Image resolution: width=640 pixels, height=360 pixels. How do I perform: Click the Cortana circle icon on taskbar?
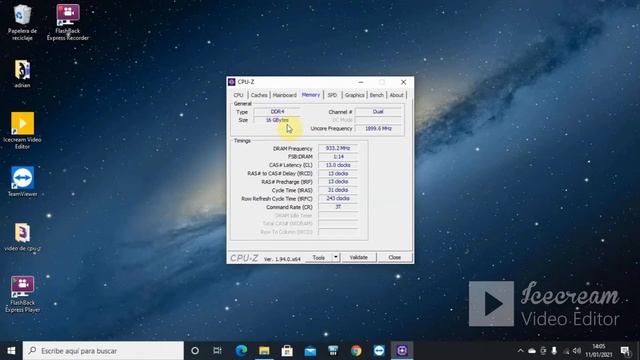point(195,351)
